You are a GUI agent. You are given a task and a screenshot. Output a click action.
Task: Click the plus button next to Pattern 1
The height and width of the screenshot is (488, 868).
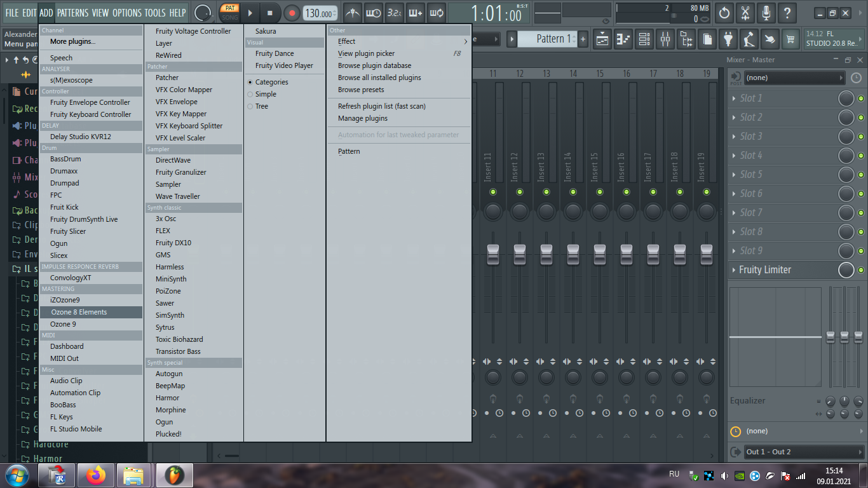point(583,39)
